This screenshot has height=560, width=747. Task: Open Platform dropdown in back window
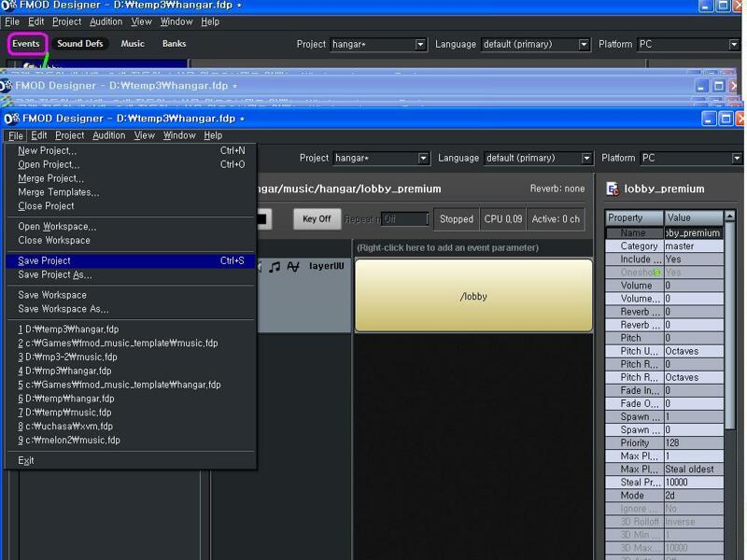734,44
